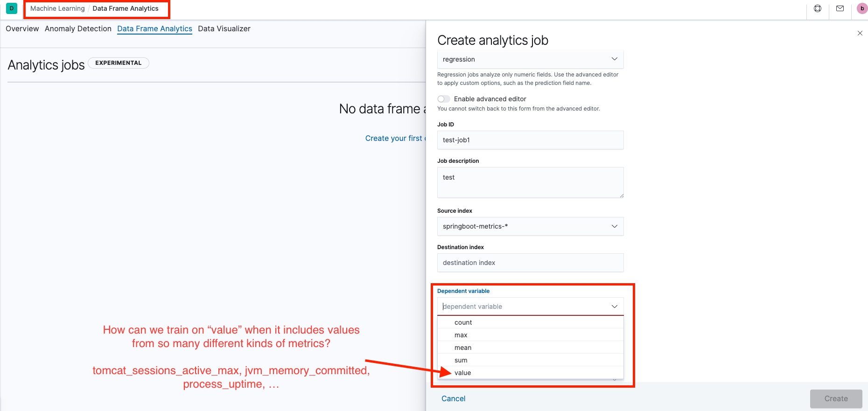Edit the Job ID field containing test-job1
The image size is (868, 411).
tap(530, 140)
